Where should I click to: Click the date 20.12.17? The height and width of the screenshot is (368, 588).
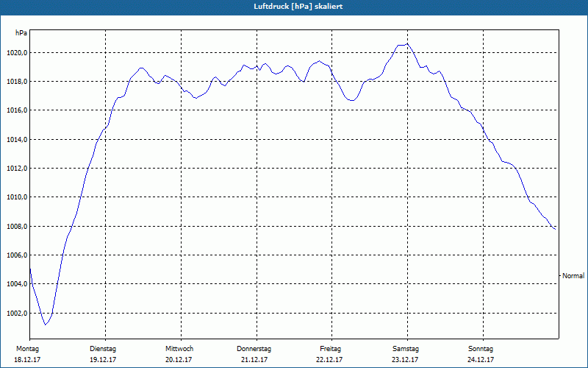pos(179,360)
